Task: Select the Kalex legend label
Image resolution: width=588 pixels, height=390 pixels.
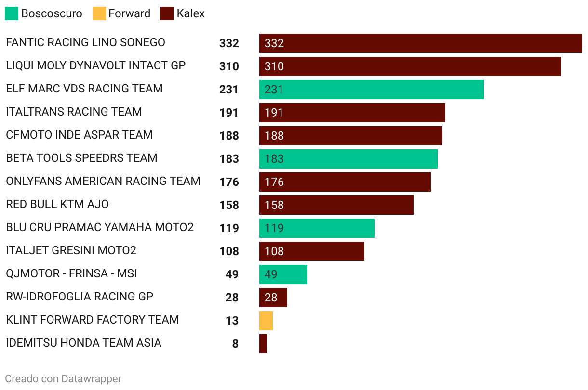Action: (190, 13)
